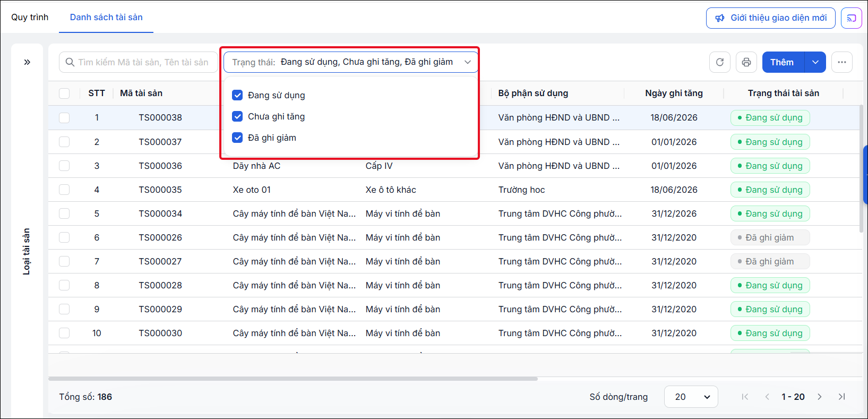Image resolution: width=868 pixels, height=419 pixels.
Task: Sort by the Mã tài sản column header
Action: tap(141, 93)
